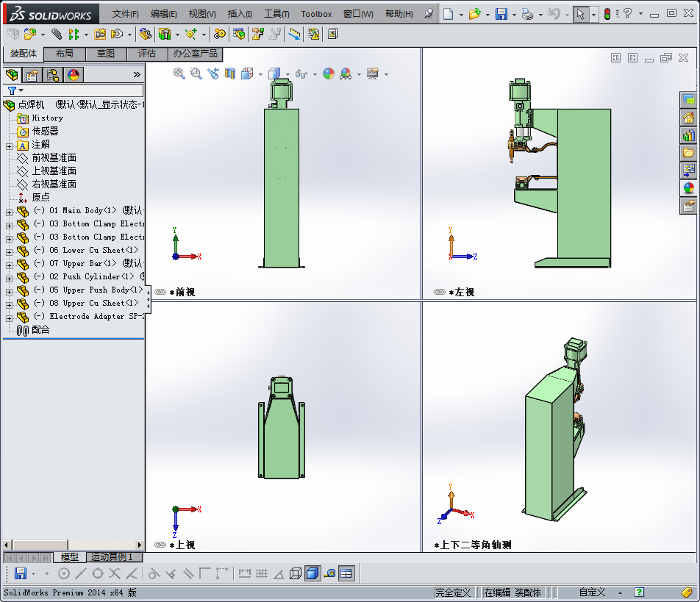
Task: Click the Reference Geometry icon
Action: point(191,34)
